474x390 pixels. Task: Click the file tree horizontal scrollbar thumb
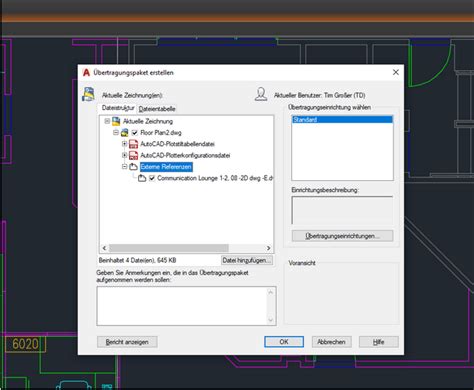click(x=169, y=248)
